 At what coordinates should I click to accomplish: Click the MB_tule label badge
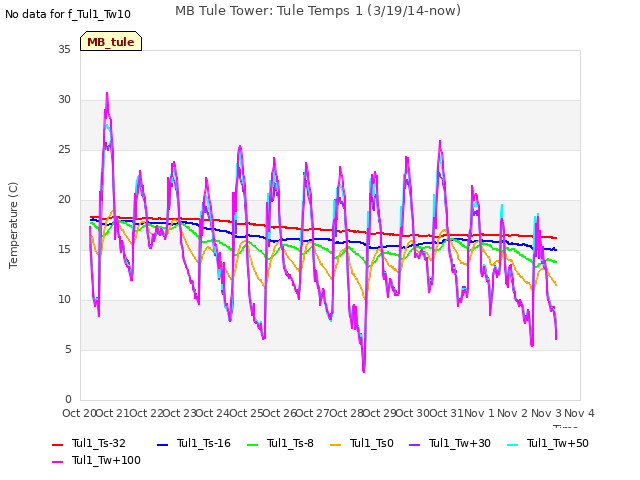pos(111,41)
